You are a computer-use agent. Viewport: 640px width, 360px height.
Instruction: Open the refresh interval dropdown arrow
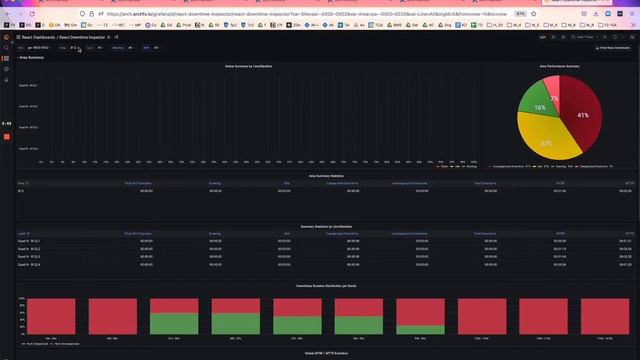click(623, 37)
